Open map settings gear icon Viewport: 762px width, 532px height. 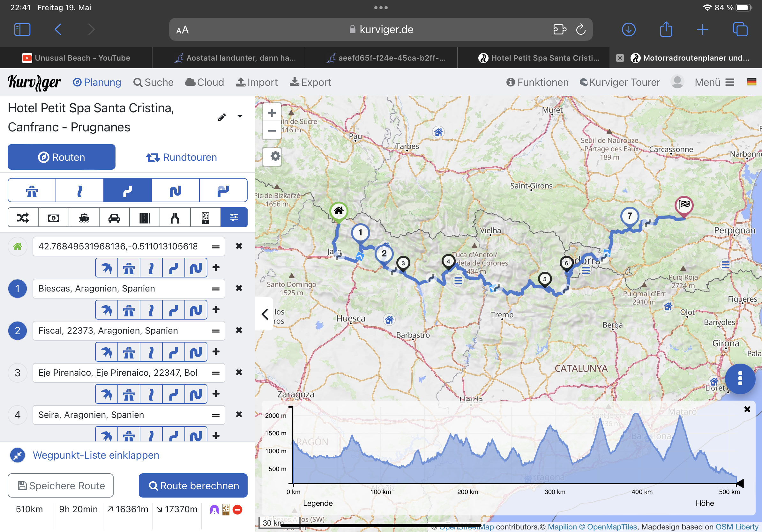(274, 156)
